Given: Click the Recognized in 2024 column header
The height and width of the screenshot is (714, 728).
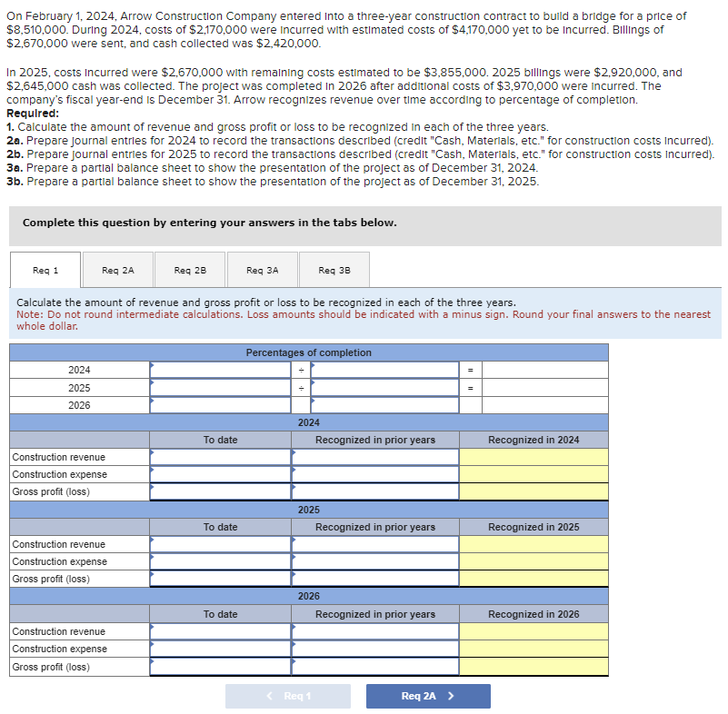Looking at the screenshot, I should [534, 440].
